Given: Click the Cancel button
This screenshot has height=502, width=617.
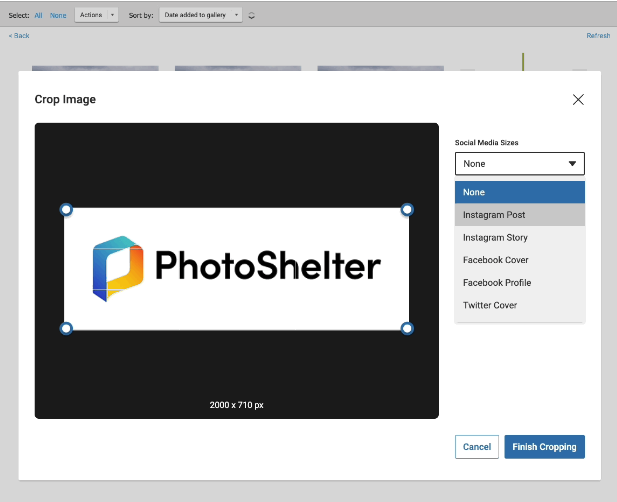Looking at the screenshot, I should (x=477, y=447).
